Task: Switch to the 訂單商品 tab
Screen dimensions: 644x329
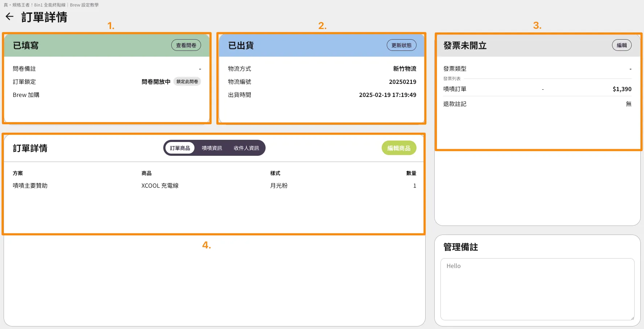Action: tap(180, 148)
